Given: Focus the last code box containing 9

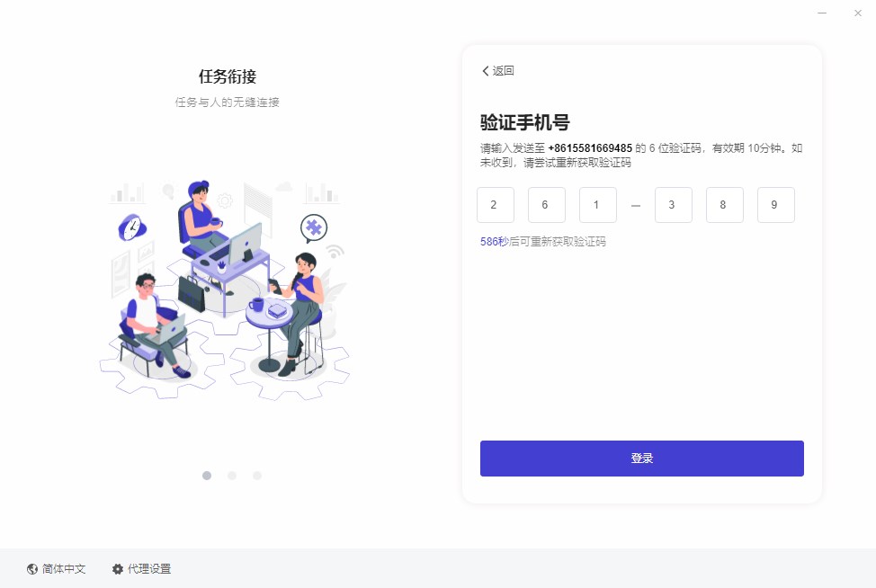Looking at the screenshot, I should click(x=776, y=205).
